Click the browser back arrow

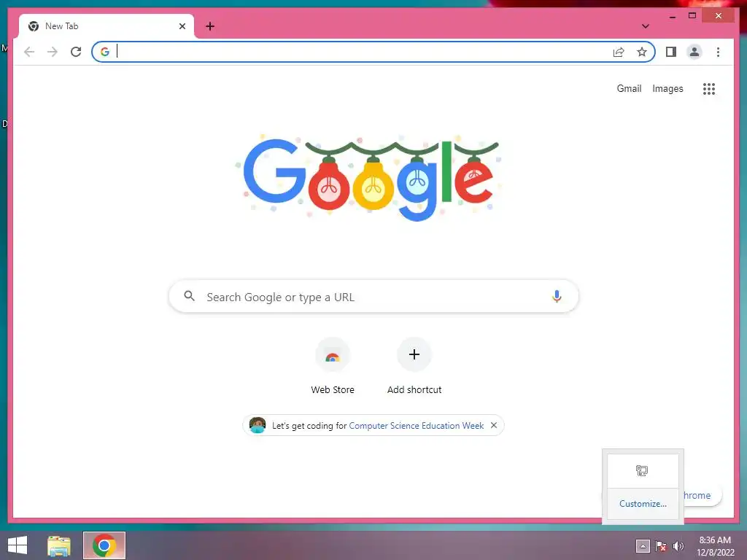[29, 52]
